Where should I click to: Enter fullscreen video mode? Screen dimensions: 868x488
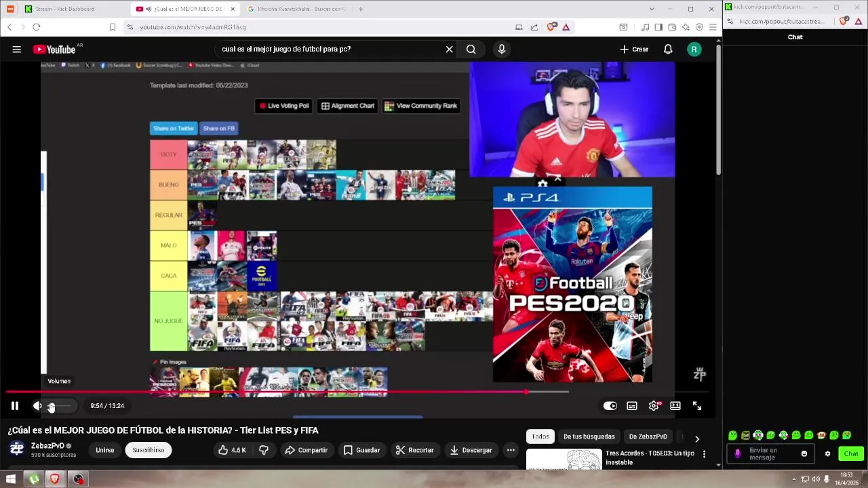[x=697, y=406]
